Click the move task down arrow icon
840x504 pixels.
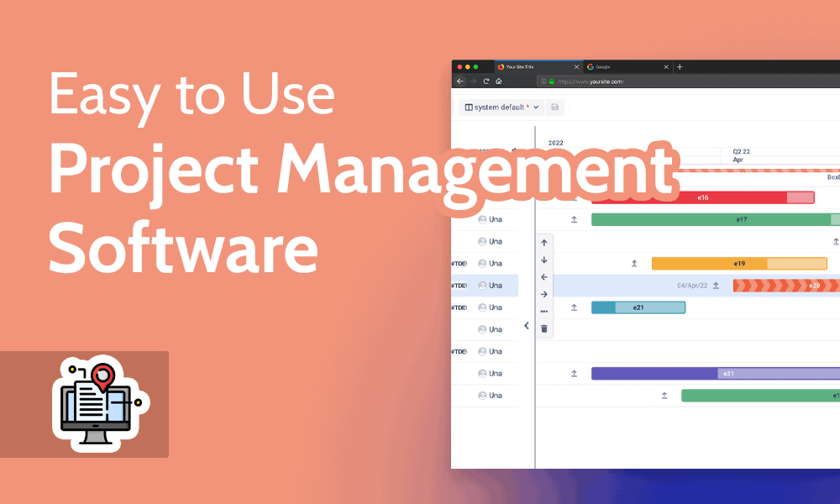click(x=543, y=260)
